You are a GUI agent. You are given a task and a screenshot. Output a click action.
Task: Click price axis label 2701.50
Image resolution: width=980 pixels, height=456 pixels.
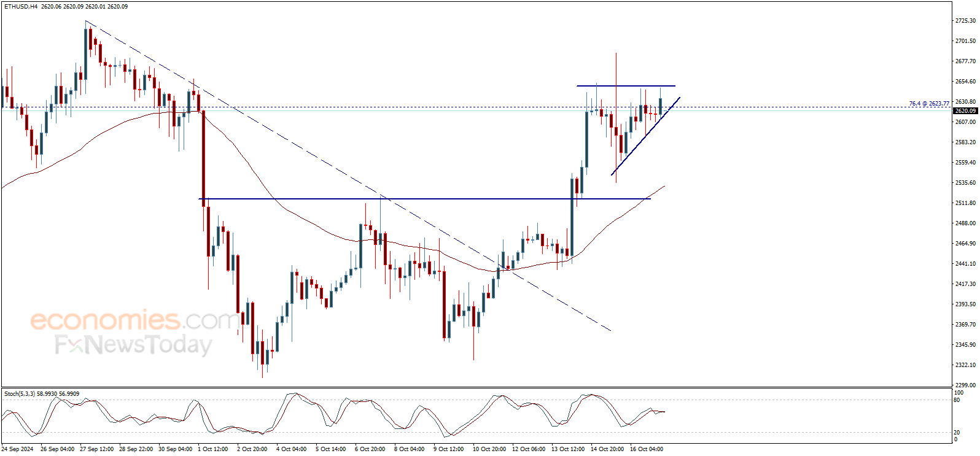[965, 41]
